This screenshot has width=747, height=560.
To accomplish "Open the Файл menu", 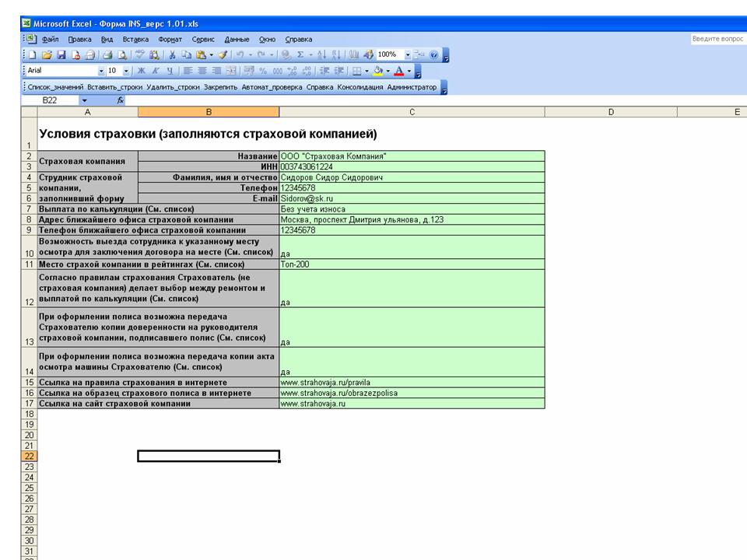I will coord(50,40).
